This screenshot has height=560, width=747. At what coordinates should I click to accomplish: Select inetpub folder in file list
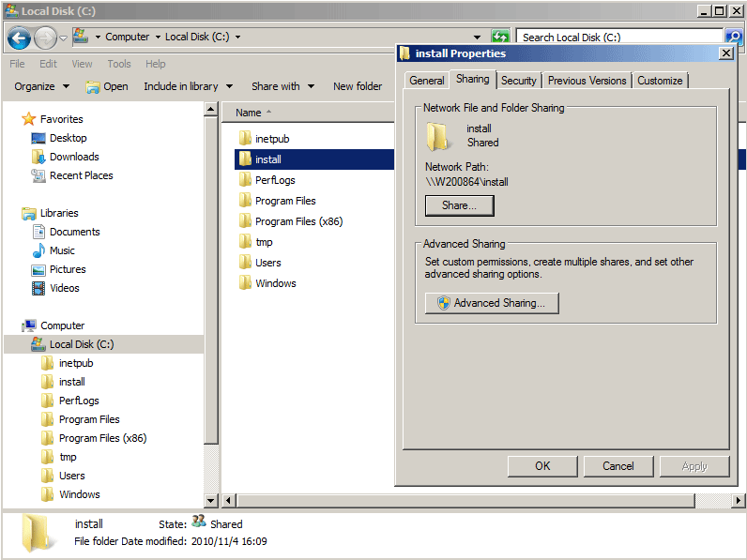(x=265, y=139)
